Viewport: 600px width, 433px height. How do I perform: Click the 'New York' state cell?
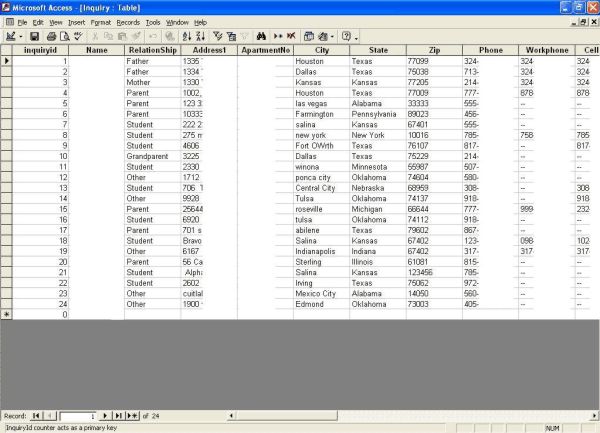coord(378,135)
